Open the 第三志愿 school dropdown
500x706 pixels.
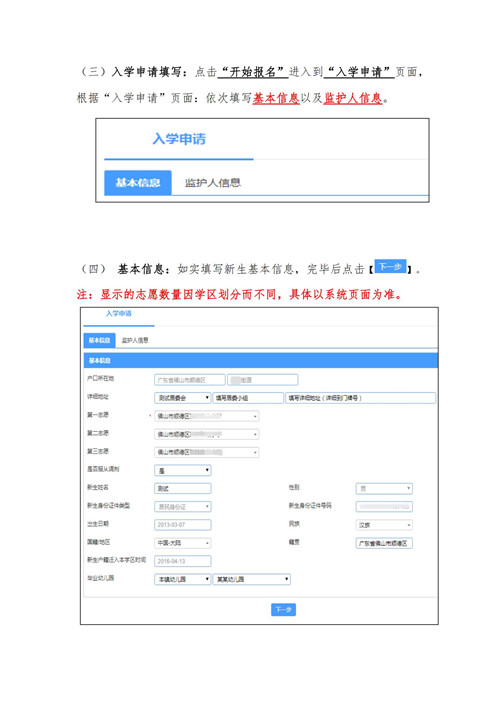[x=207, y=452]
